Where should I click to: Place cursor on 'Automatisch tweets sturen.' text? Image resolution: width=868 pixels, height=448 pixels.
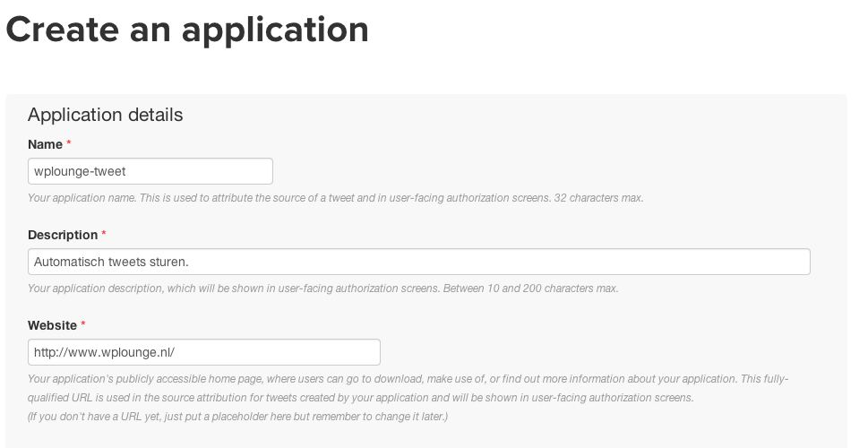(x=111, y=262)
